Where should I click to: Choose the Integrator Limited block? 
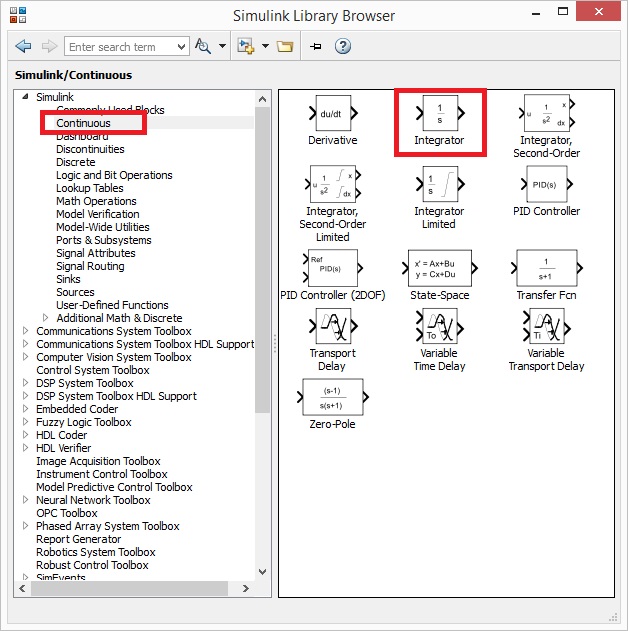(x=440, y=184)
